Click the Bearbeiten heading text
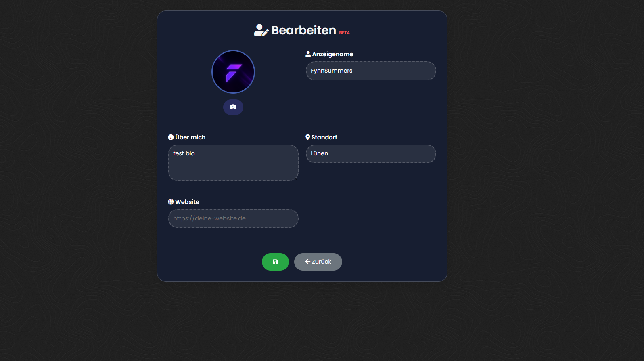This screenshot has height=361, width=644. 304,30
